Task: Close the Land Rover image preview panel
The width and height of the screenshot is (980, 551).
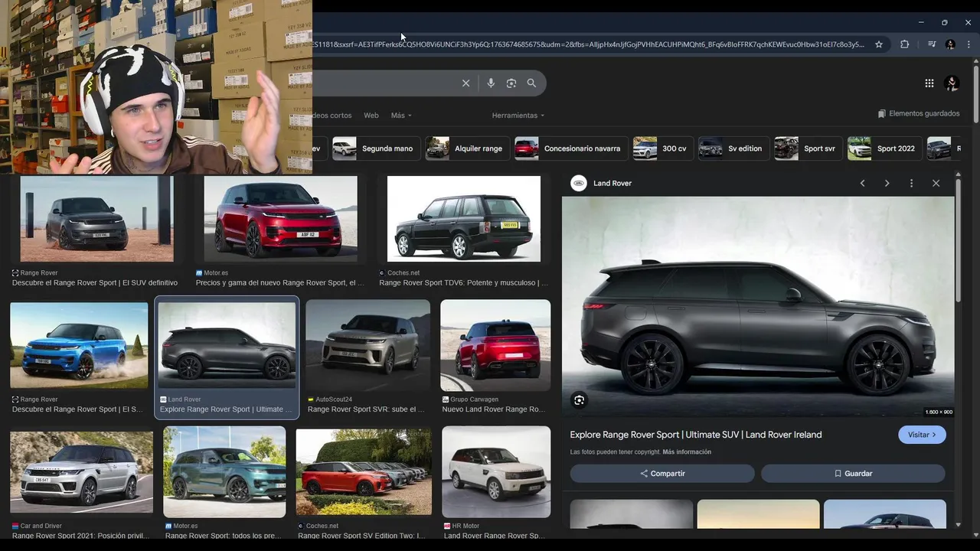Action: tap(936, 184)
